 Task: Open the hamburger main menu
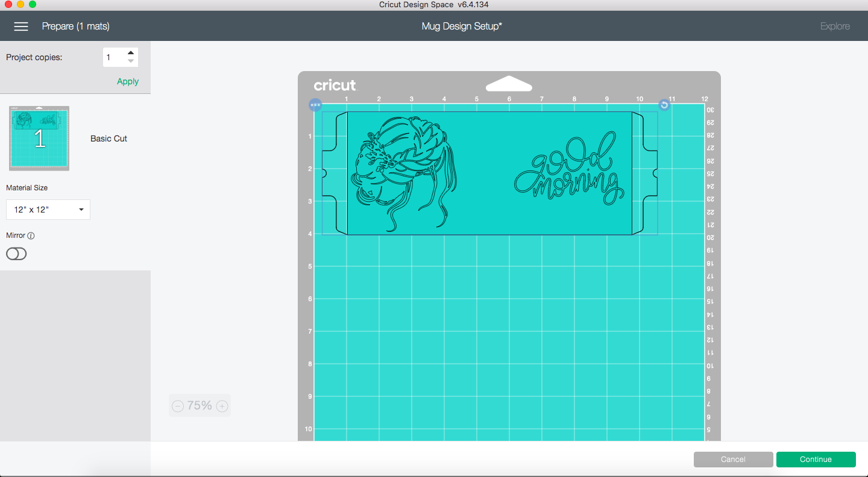point(21,26)
